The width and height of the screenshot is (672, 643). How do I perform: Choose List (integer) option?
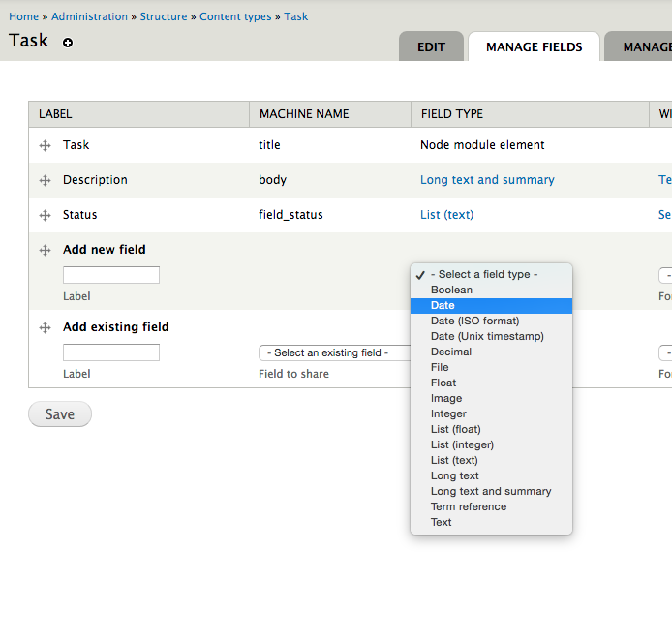[x=491, y=444]
